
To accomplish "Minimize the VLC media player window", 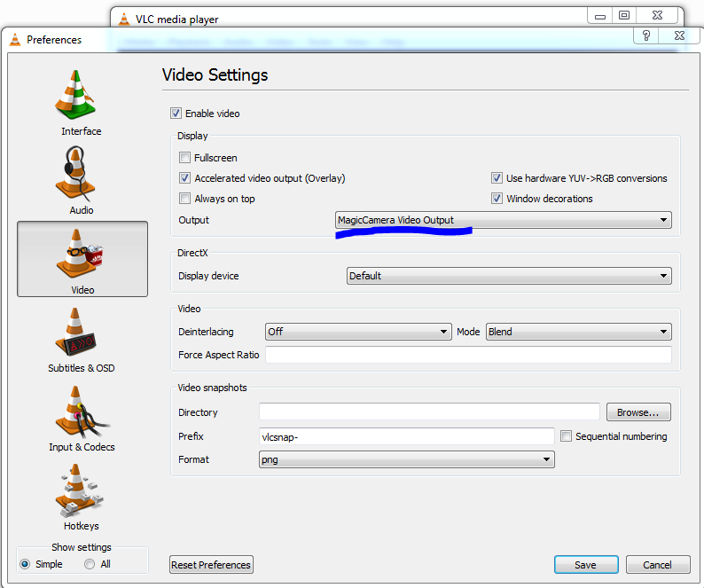I will point(600,16).
